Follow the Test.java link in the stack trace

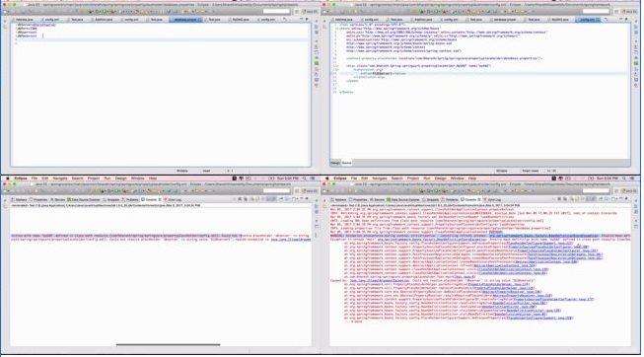465,277
